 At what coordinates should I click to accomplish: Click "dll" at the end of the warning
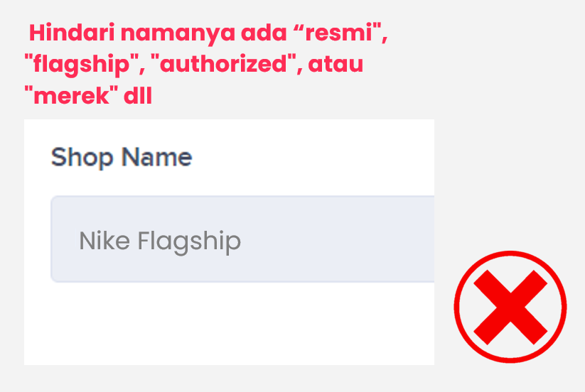138,96
